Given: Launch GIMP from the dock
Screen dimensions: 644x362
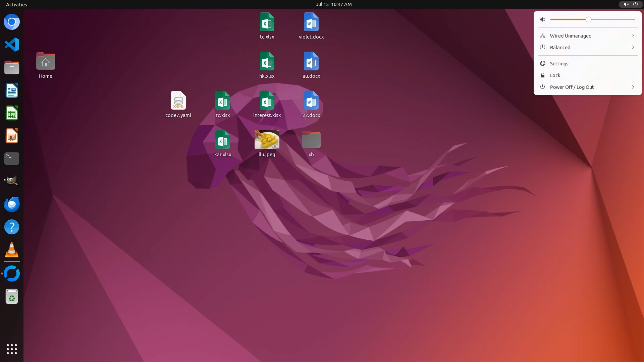Looking at the screenshot, I should pyautogui.click(x=12, y=181).
